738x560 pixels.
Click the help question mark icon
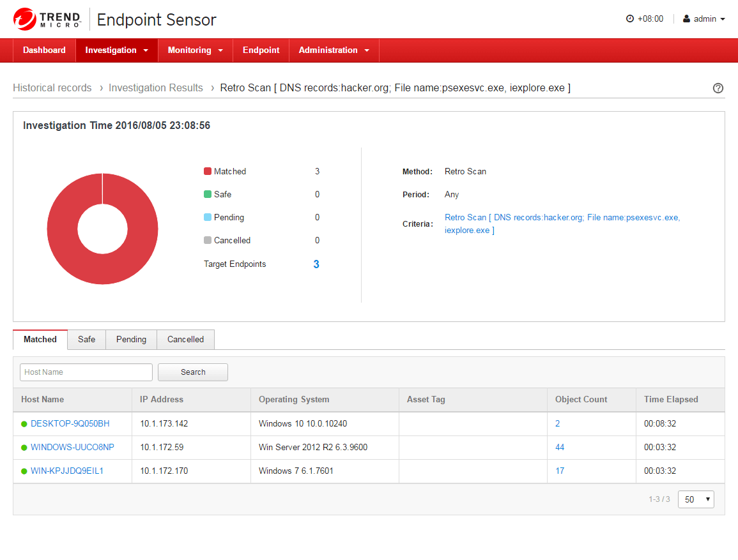[x=718, y=88]
